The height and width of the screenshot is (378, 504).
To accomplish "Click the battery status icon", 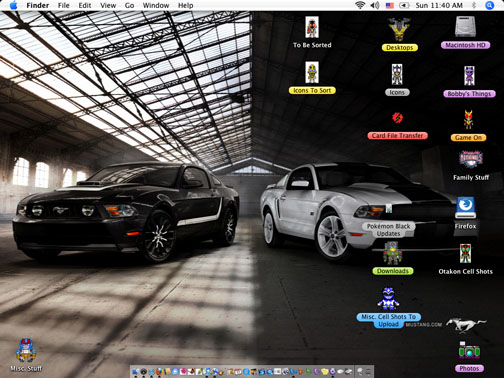I will pyautogui.click(x=404, y=5).
